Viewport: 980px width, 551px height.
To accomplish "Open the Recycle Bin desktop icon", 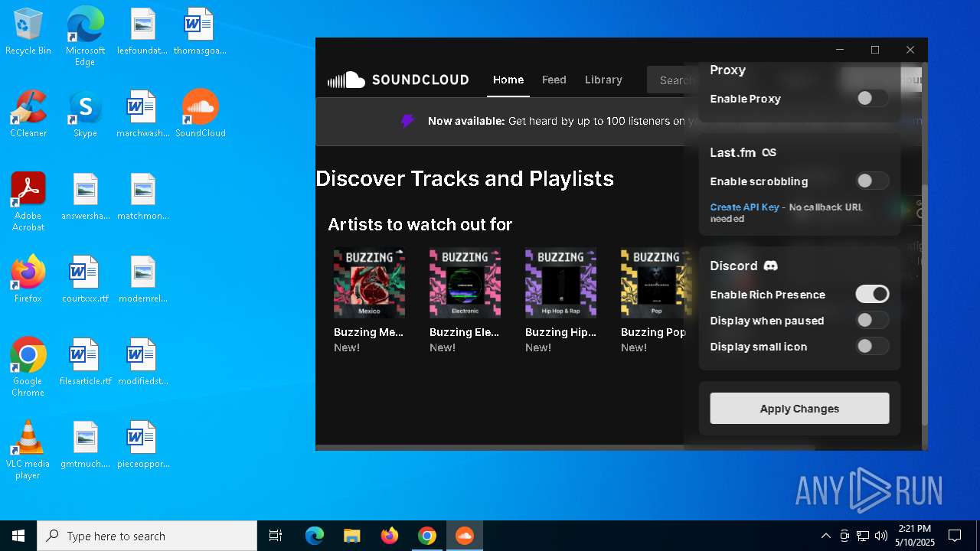I will coord(28,32).
